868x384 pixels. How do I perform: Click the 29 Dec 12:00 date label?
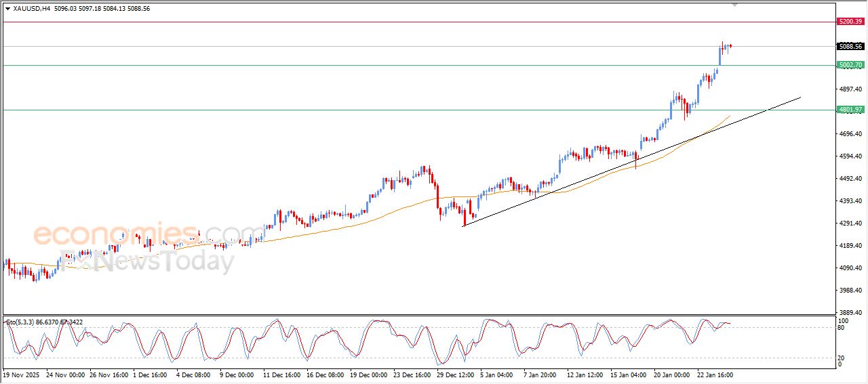tap(454, 374)
